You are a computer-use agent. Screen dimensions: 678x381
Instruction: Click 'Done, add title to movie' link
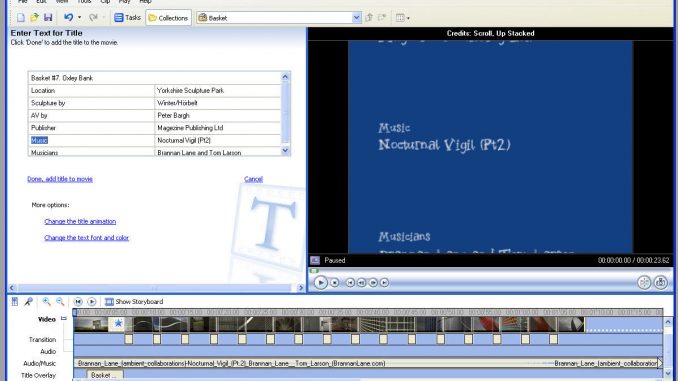click(60, 179)
